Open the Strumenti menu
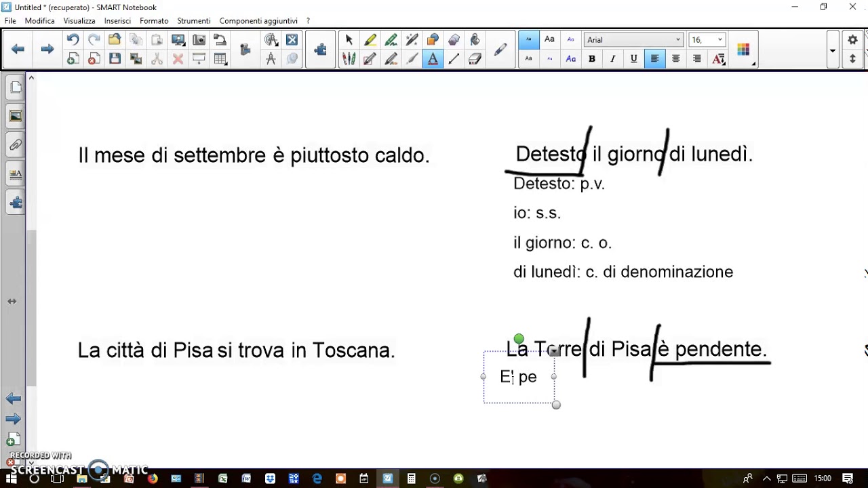This screenshot has height=488, width=868. 194,21
